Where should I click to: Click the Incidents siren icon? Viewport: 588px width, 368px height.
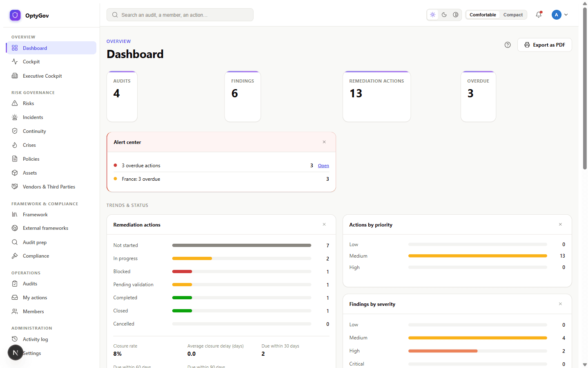coord(15,117)
